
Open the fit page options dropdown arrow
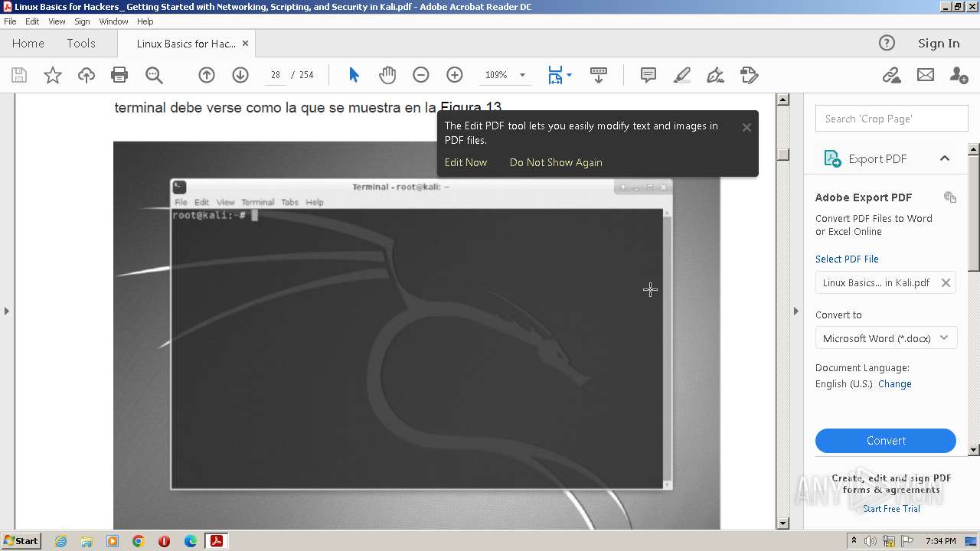tap(569, 75)
